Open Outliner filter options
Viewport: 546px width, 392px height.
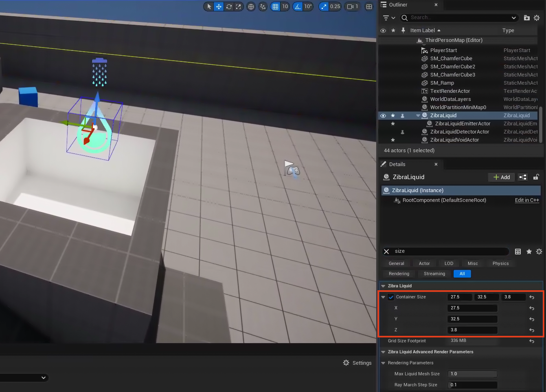click(x=389, y=18)
